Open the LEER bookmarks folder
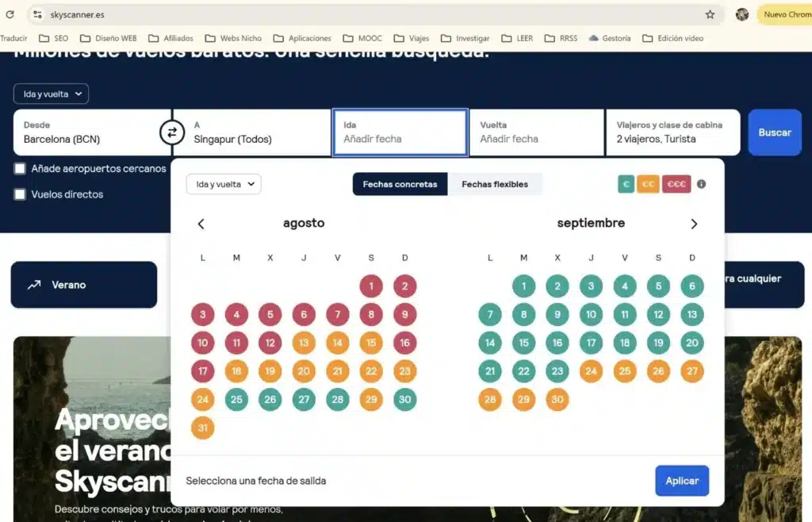 pyautogui.click(x=517, y=38)
